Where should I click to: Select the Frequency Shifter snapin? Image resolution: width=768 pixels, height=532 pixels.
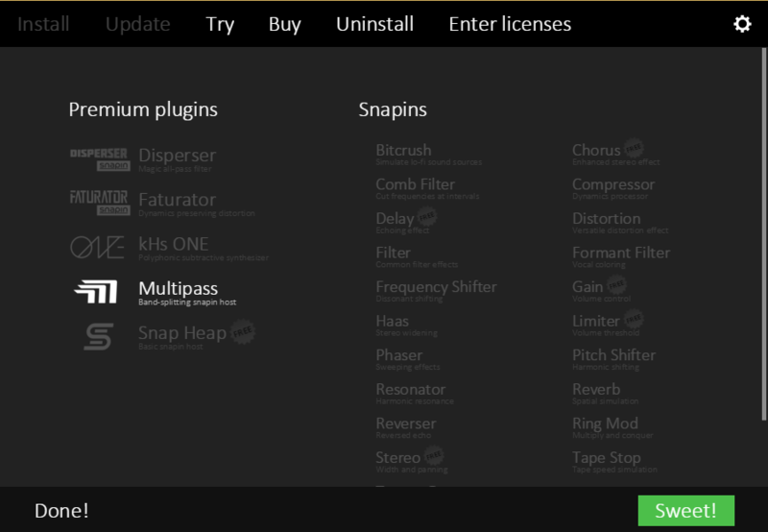[x=436, y=287]
